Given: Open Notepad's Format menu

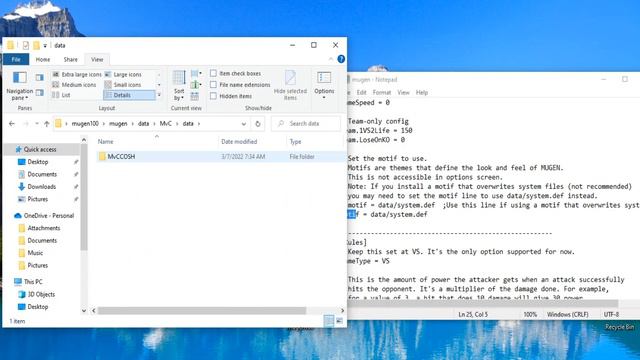Looking at the screenshot, I should (x=382, y=93).
